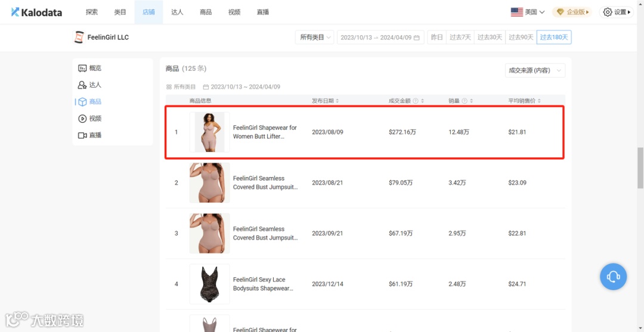Select the 过去90天 time range
This screenshot has width=644, height=332.
521,38
